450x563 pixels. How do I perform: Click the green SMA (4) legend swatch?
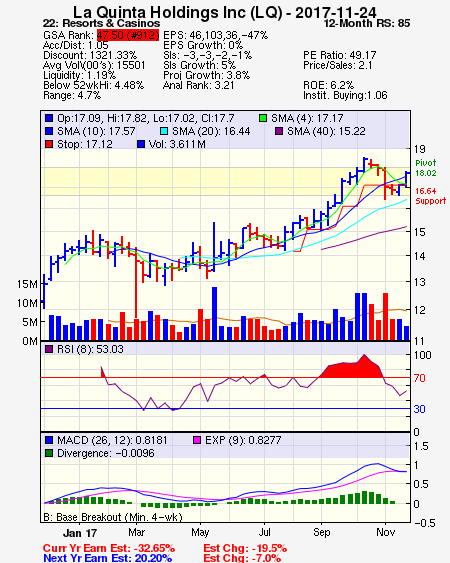pos(263,118)
